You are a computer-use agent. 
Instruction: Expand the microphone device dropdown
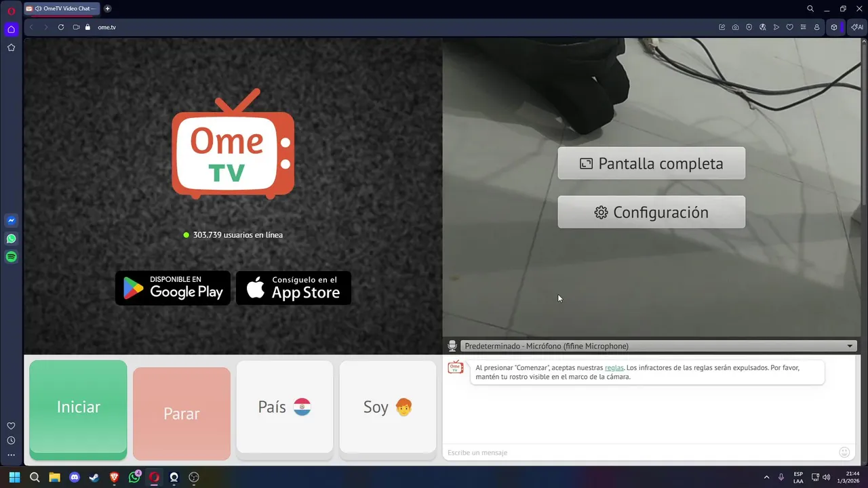coord(658,346)
